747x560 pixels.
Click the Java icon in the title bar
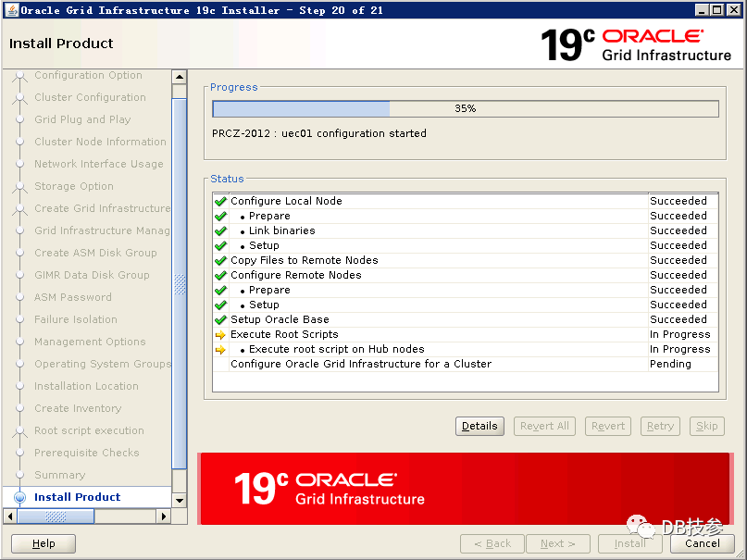coord(10,10)
